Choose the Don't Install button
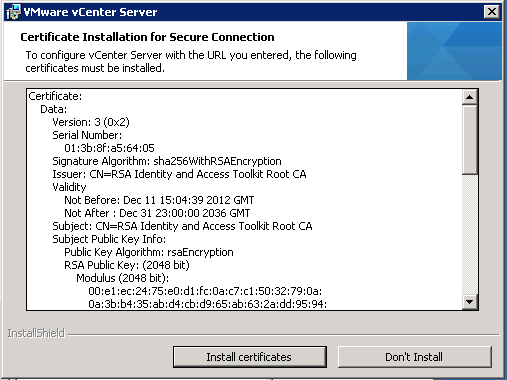This screenshot has width=507, height=380. point(414,357)
